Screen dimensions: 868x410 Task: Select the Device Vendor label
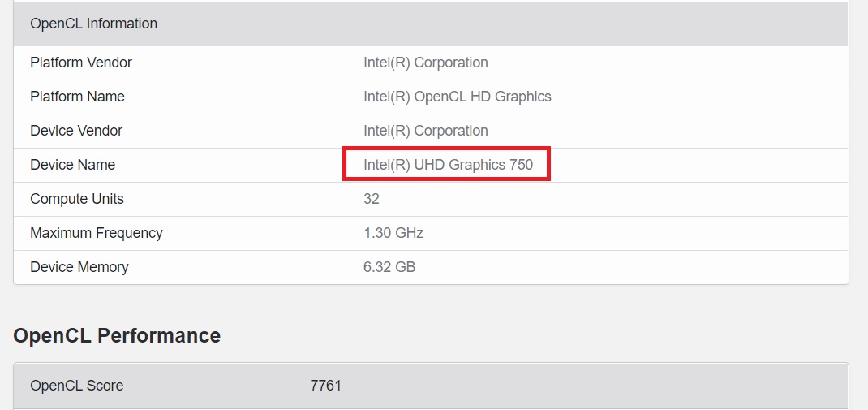(76, 131)
